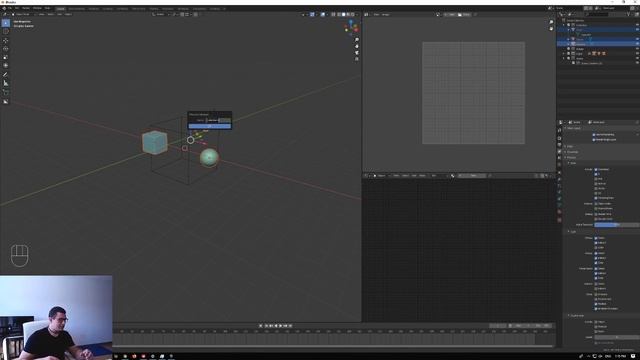Toggle the Combined pass checkbox
Image resolution: width=640 pixels, height=360 pixels.
coord(596,169)
